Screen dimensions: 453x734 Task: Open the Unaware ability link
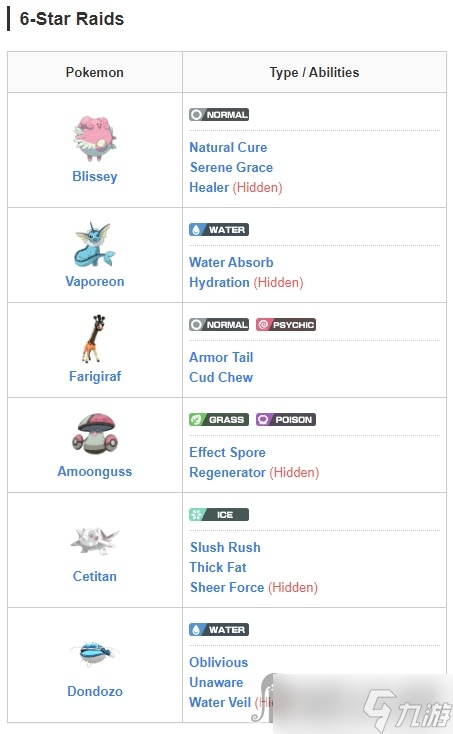pos(216,683)
